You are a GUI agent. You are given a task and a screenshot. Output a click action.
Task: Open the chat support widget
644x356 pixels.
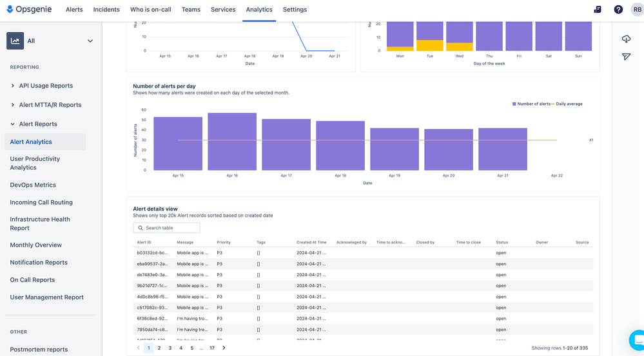pyautogui.click(x=637, y=340)
